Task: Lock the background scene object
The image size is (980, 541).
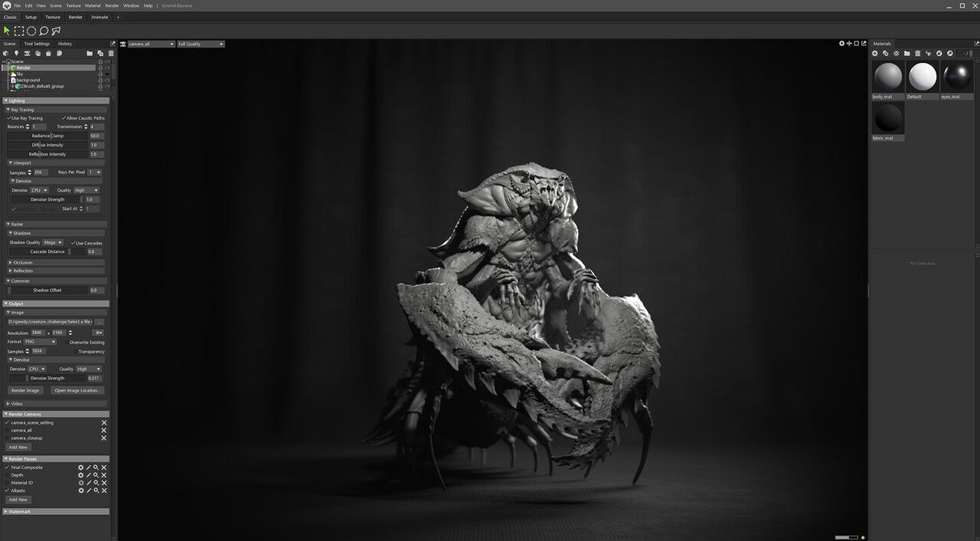Action: 100,80
